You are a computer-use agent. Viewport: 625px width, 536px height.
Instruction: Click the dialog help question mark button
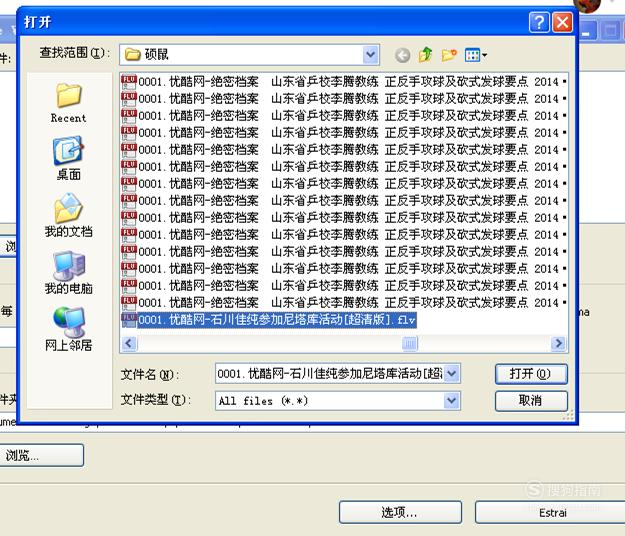[x=539, y=22]
